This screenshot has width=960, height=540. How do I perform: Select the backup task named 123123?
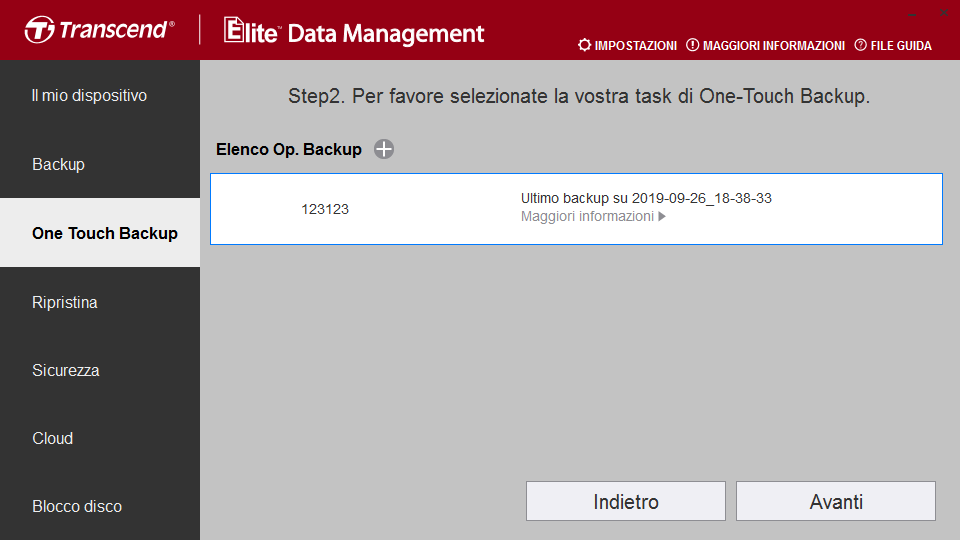(x=576, y=209)
